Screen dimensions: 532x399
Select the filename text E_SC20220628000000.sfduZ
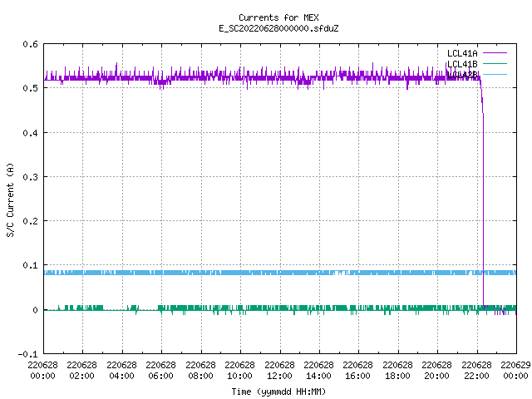278,28
